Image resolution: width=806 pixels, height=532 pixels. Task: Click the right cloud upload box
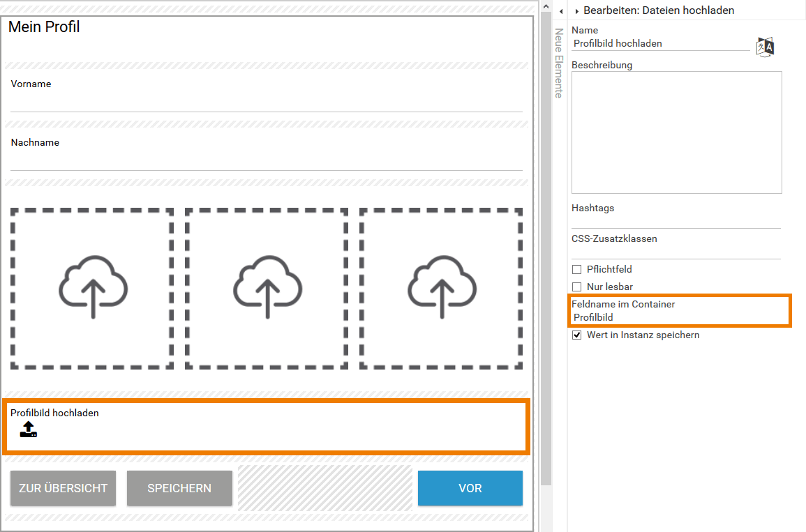coord(441,288)
